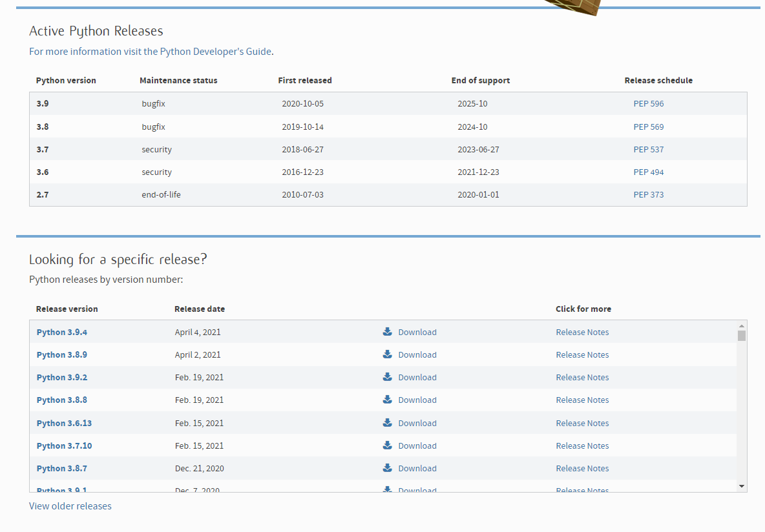Click end of support date 2023-06-27
Image resolution: width=765 pixels, height=532 pixels.
coord(478,149)
